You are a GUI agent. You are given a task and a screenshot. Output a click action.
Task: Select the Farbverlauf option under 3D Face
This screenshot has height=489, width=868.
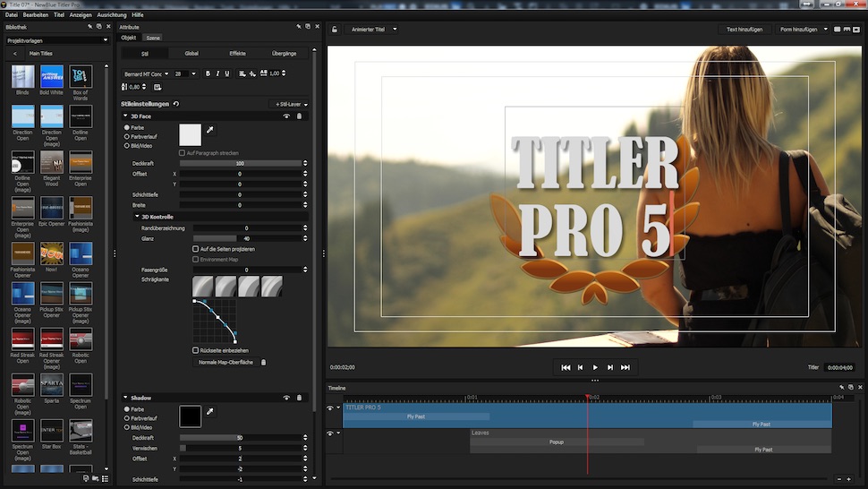point(127,136)
